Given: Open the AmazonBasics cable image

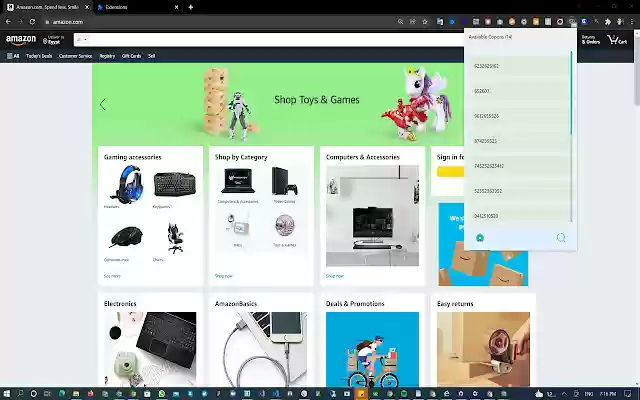Looking at the screenshot, I should pyautogui.click(x=261, y=349).
